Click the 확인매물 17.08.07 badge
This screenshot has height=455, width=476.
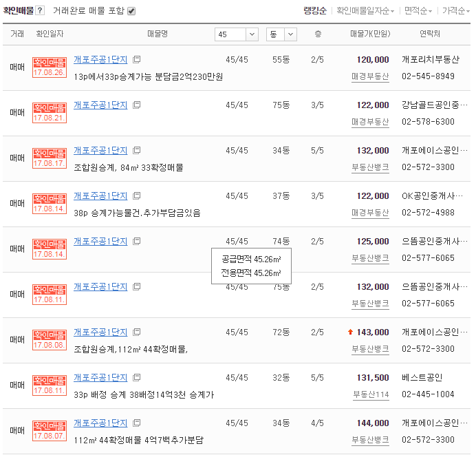pos(50,431)
